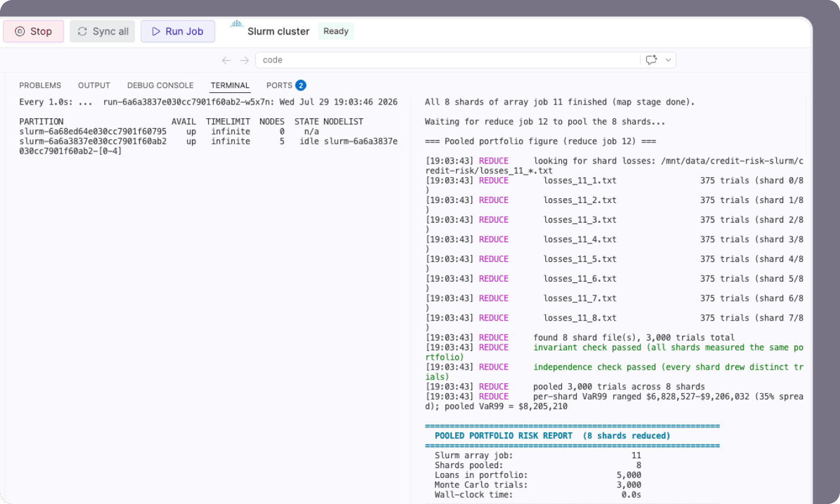
Task: Click the Sync all button
Action: [x=102, y=32]
